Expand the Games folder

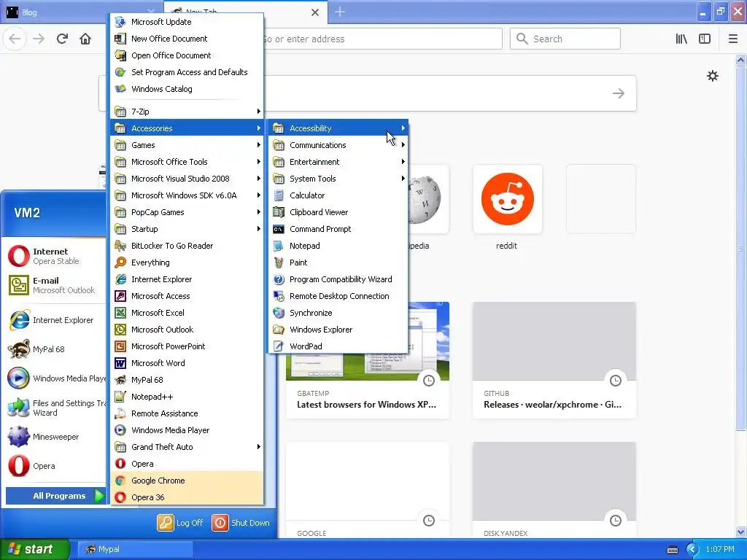tap(187, 145)
